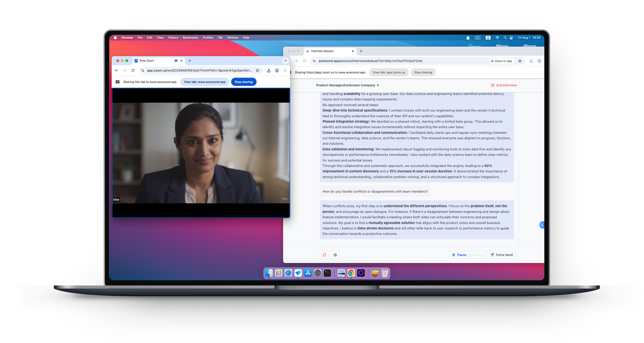Reload the Zoom tab
Image resolution: width=644 pixels, height=343 pixels.
pyautogui.click(x=133, y=70)
